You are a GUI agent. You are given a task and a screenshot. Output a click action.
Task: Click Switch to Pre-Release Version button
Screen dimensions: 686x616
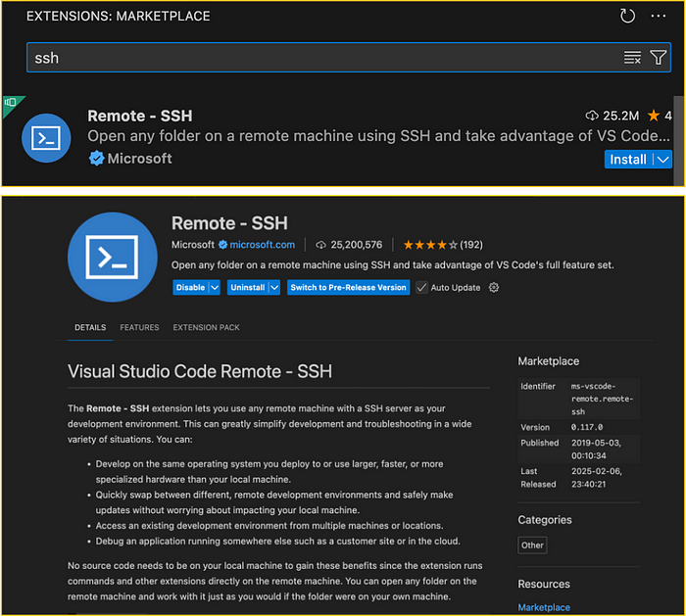click(348, 288)
